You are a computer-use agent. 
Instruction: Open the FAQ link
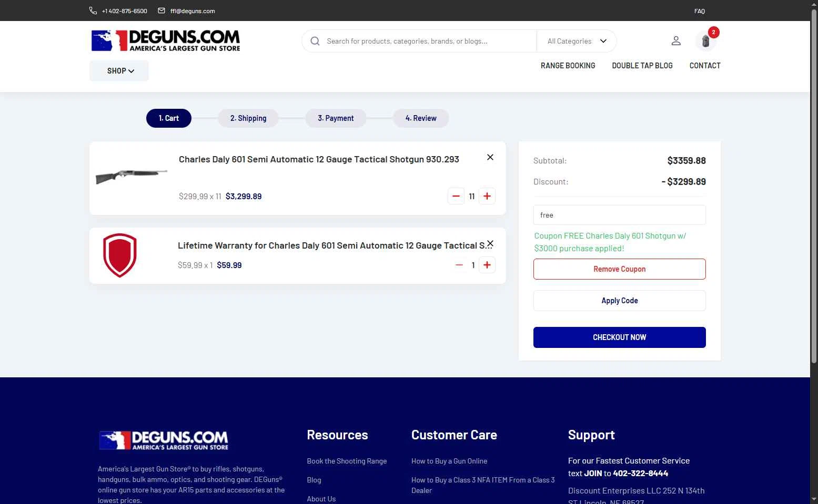[700, 11]
